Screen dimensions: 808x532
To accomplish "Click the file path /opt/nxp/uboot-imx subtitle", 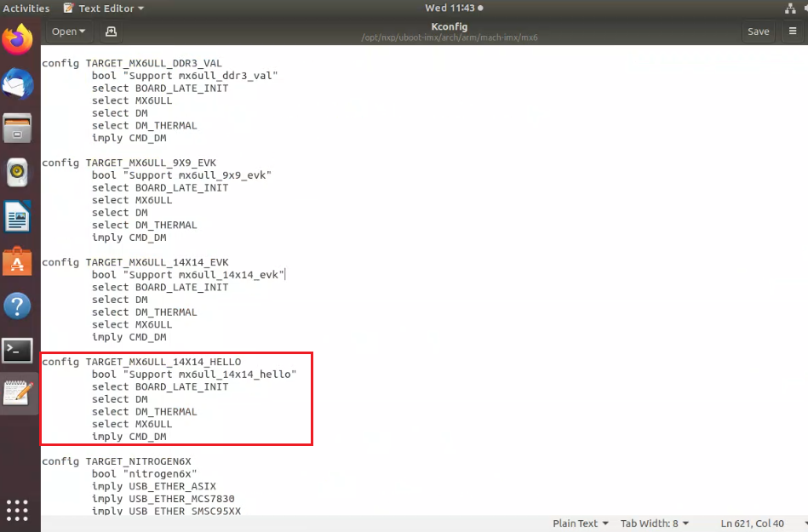I will 450,37.
